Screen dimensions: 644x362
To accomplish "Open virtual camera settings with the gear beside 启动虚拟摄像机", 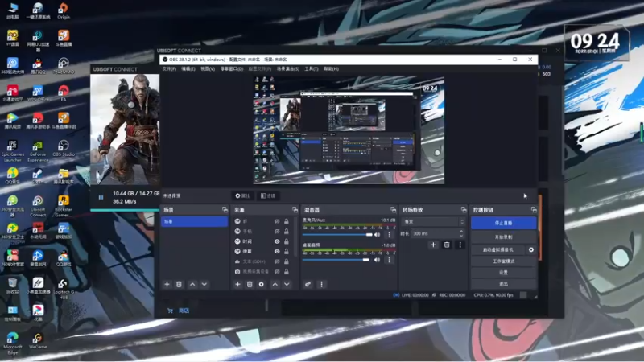I will coord(531,249).
